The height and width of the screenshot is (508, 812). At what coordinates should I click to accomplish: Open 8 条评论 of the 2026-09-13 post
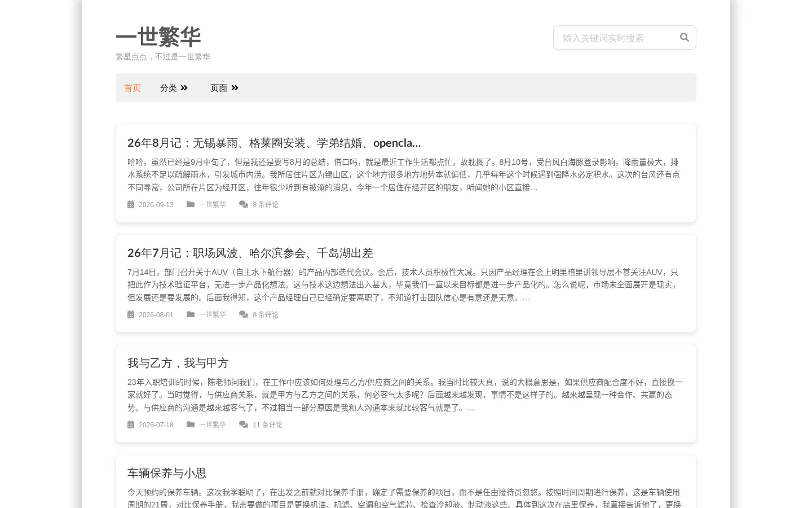point(266,204)
